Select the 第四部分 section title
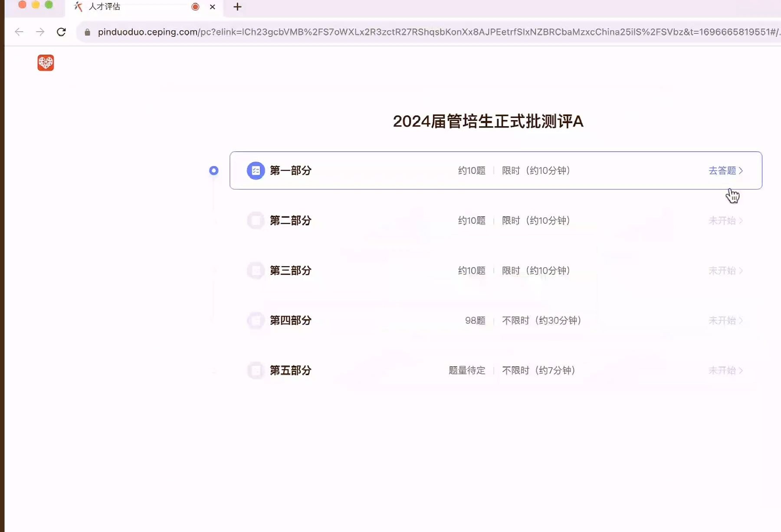The width and height of the screenshot is (781, 532). point(291,320)
